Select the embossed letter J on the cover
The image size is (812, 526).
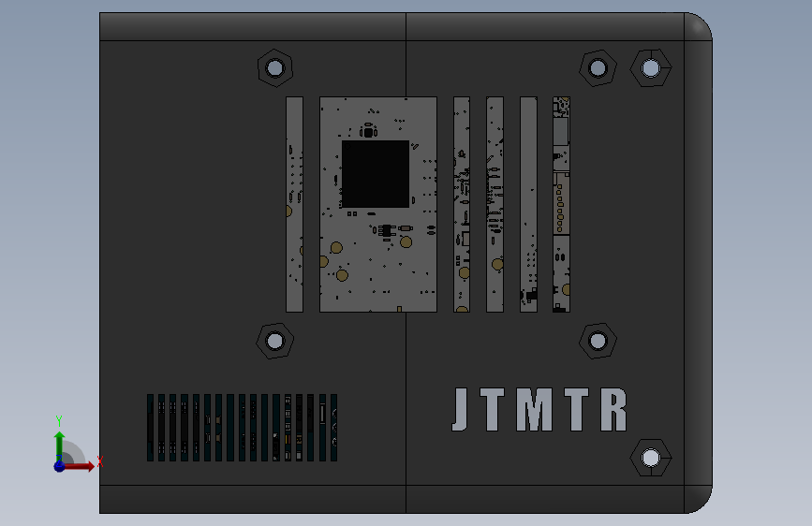coord(461,410)
